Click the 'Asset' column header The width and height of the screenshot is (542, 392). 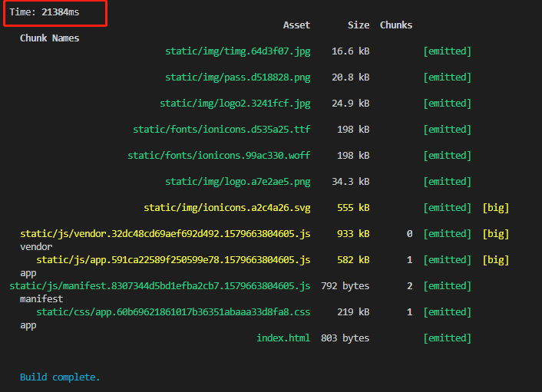[x=296, y=25]
